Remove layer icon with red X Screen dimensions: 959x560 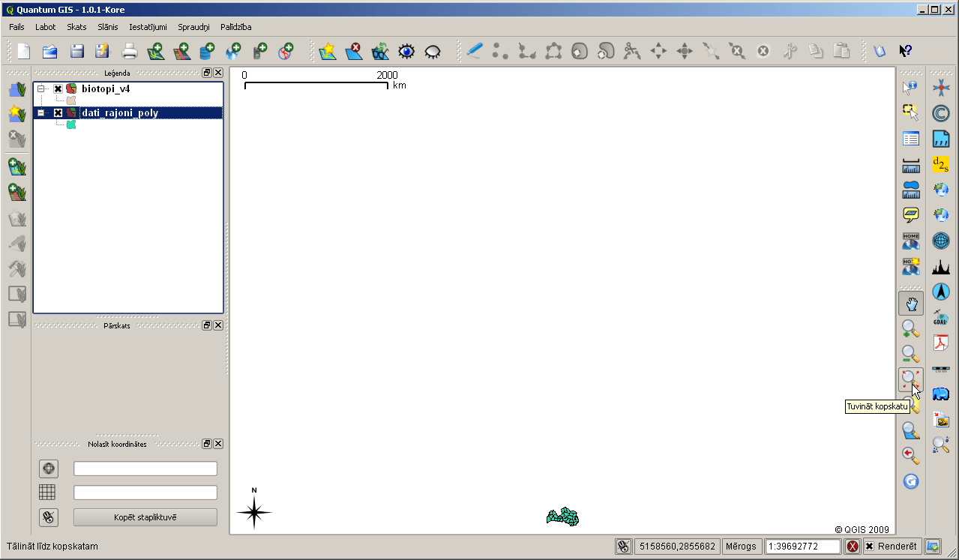354,51
